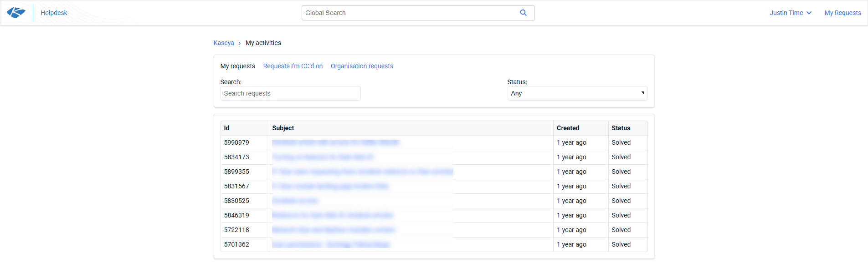Viewport: 868px width, 278px height.
Task: Open Requests I'm CC'd on tab
Action: (x=293, y=66)
